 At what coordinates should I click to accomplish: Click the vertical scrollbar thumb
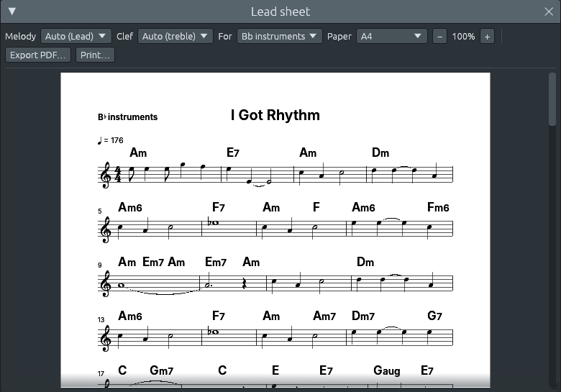coord(552,99)
